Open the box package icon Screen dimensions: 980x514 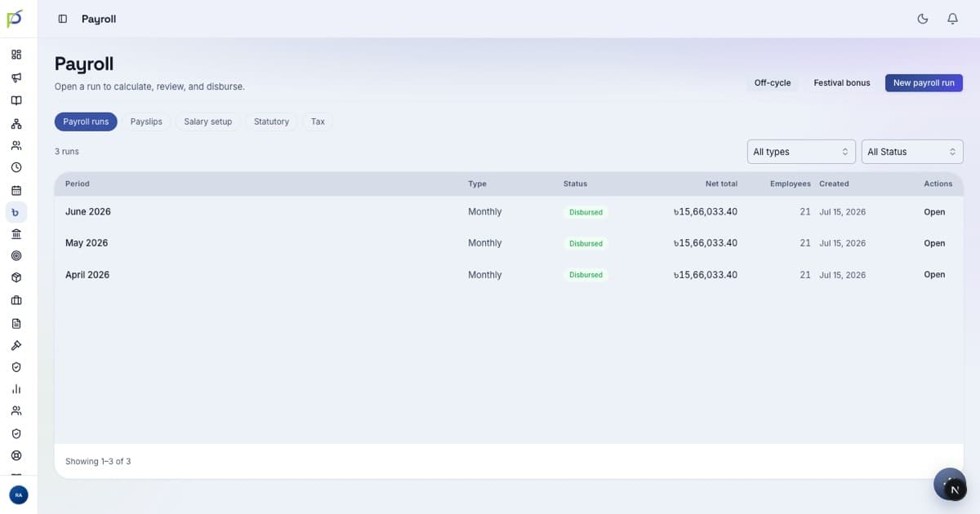click(16, 277)
